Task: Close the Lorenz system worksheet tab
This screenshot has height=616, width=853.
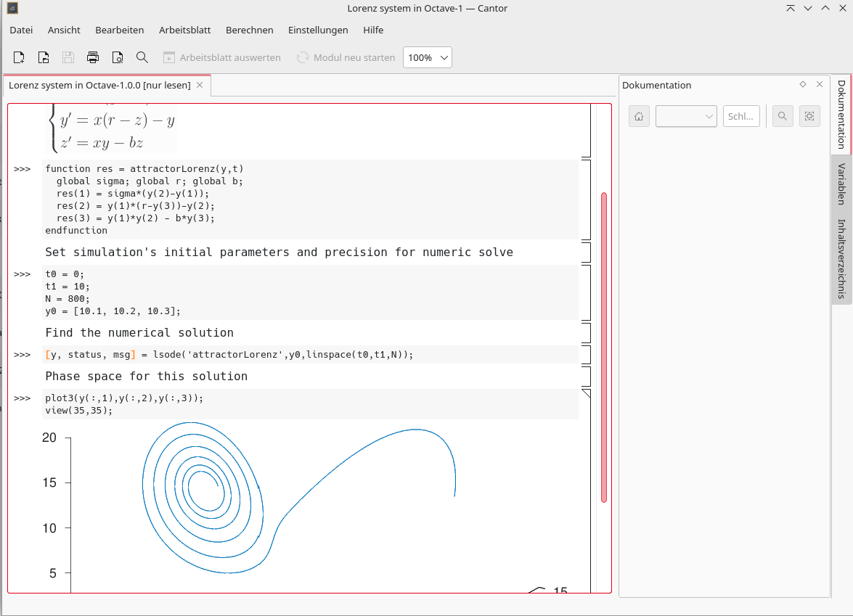Action: 200,85
